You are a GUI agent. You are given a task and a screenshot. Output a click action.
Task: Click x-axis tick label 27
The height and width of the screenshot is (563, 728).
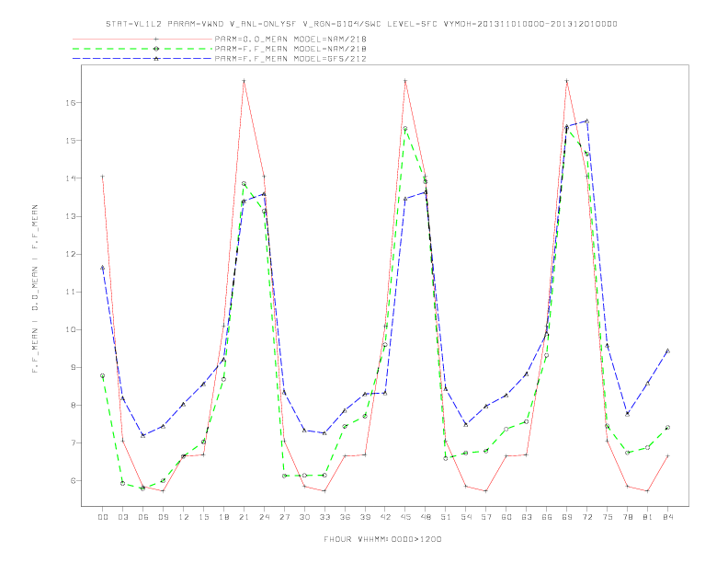pos(284,517)
